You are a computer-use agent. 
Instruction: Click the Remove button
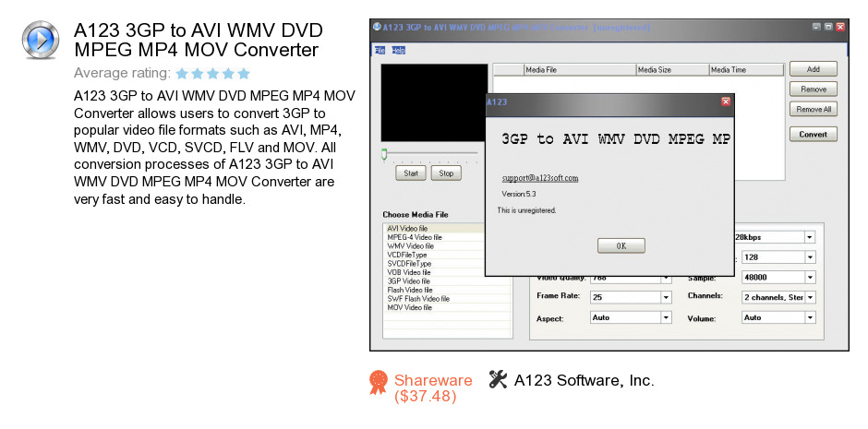point(814,89)
